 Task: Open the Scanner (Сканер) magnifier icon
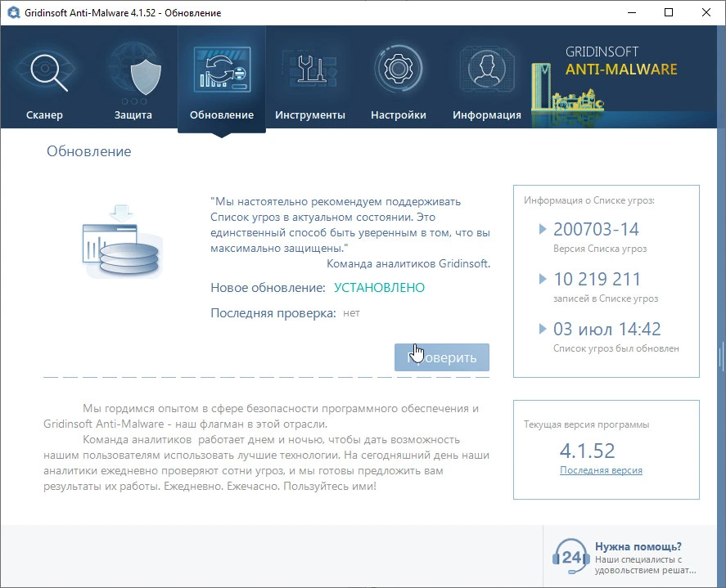tap(45, 71)
